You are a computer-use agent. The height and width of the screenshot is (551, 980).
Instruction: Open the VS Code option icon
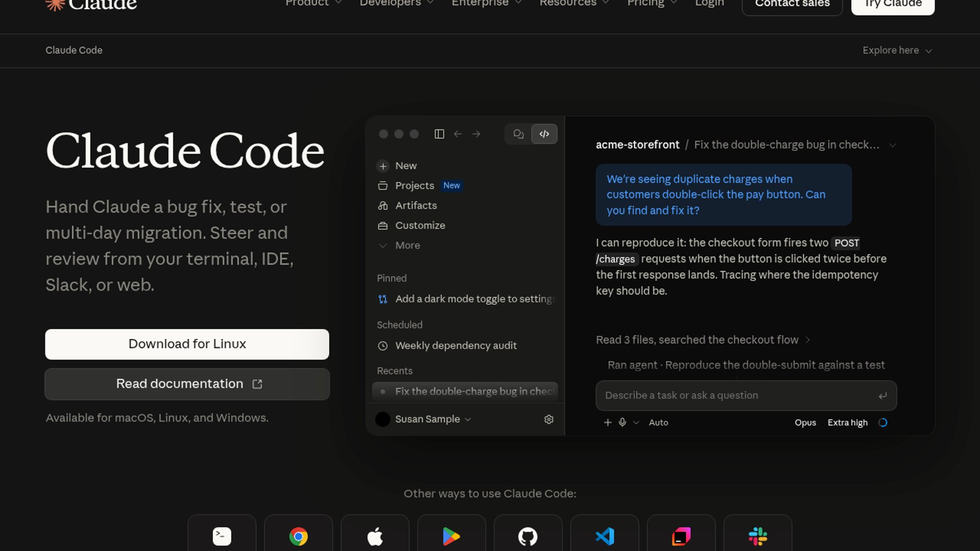(605, 536)
